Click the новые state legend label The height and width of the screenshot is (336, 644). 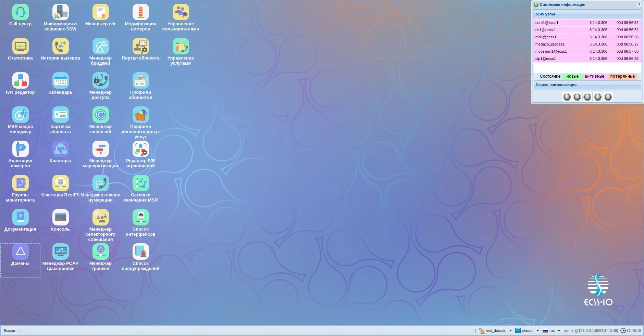click(x=572, y=76)
